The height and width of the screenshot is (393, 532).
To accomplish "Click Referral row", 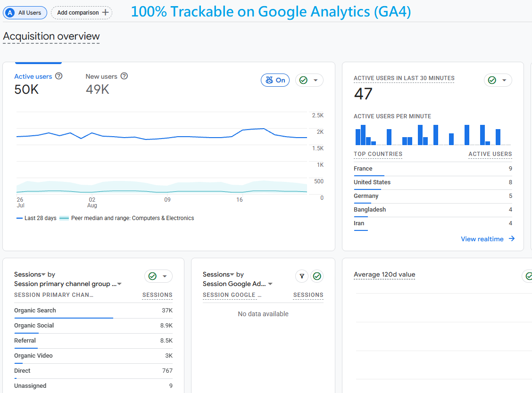I will (x=93, y=340).
